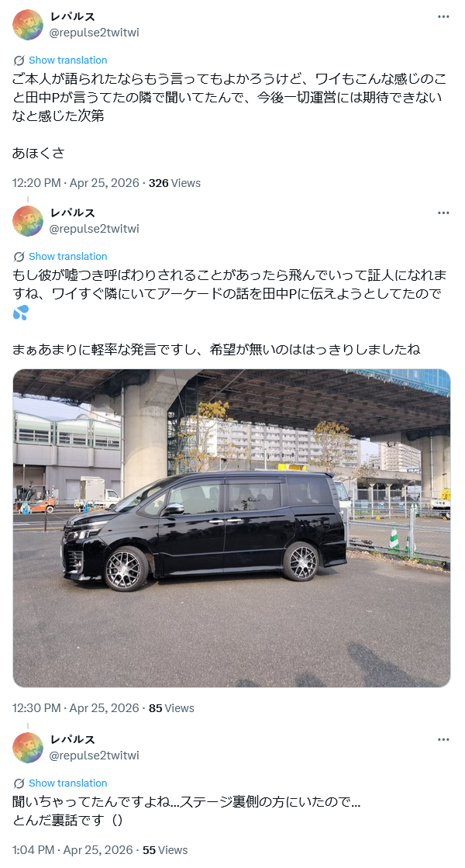
Task: Open @repulse2twitwi handle on second tweet
Action: tap(95, 229)
